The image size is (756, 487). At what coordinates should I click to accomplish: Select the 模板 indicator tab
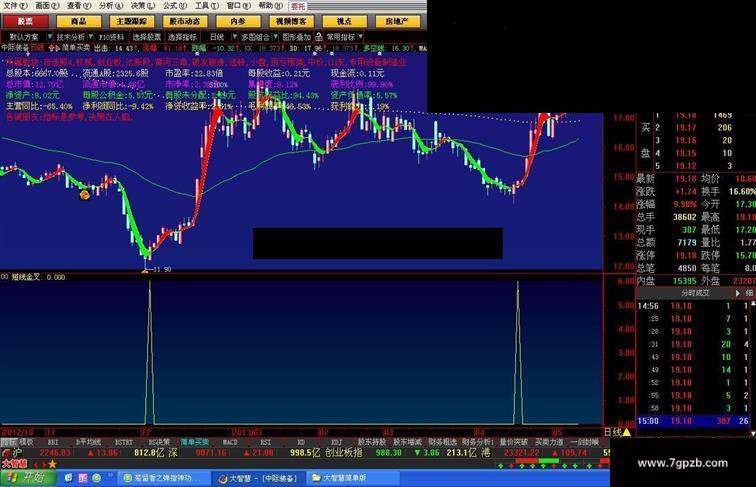point(27,442)
